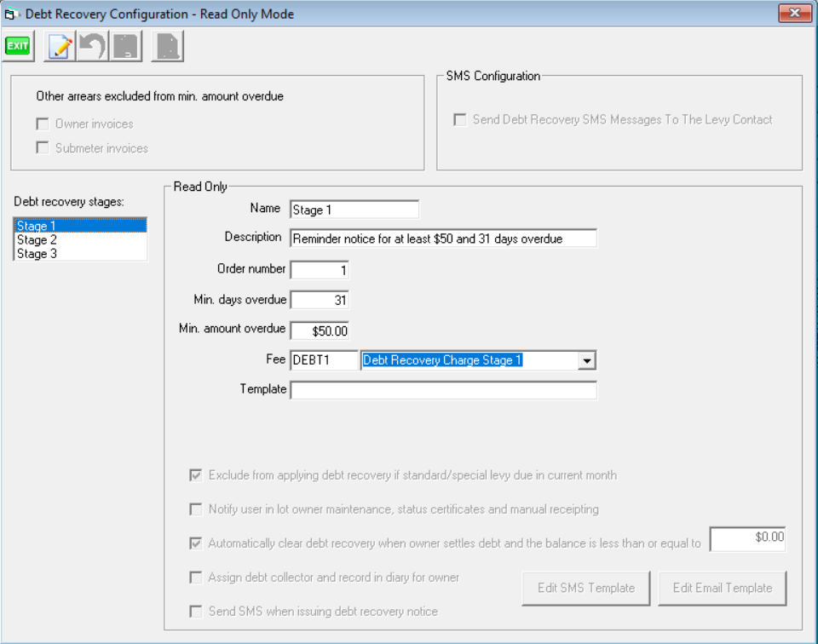This screenshot has width=818, height=644.
Task: Click the Min. amount overdue field
Action: pos(320,331)
